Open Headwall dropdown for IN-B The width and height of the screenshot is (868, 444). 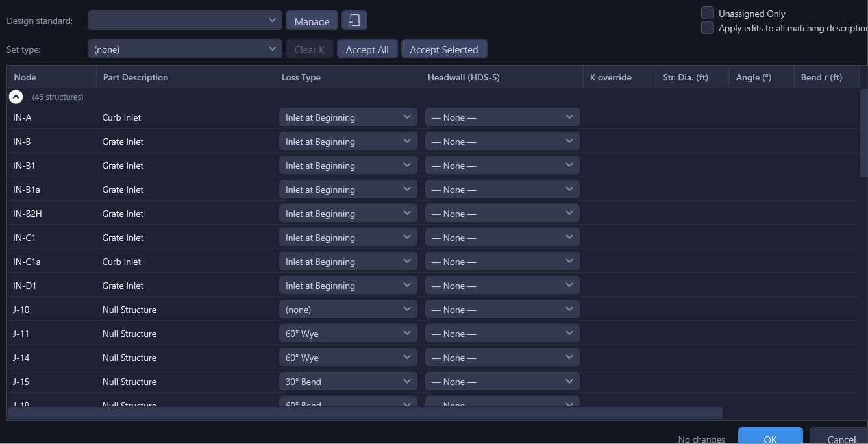tap(502, 142)
